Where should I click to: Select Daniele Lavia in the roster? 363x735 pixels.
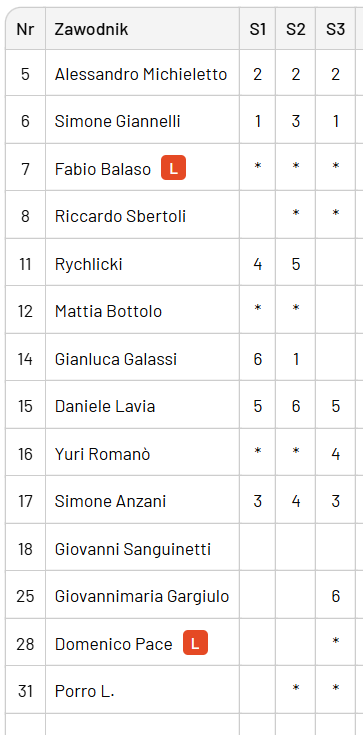tap(105, 406)
